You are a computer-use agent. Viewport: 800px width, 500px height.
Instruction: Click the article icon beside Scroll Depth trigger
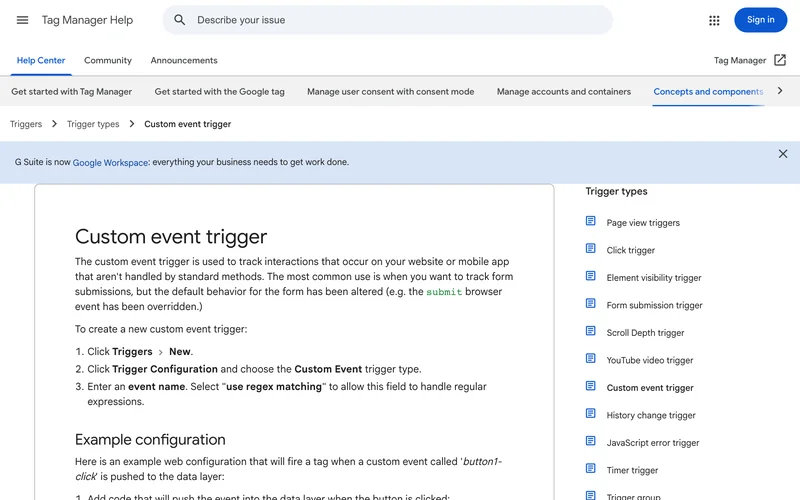[590, 331]
